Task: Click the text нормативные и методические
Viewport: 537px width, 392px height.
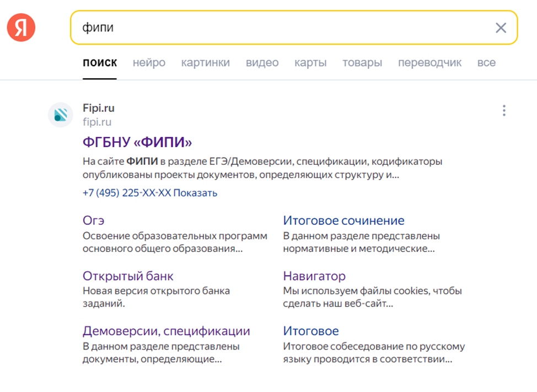Action: point(358,249)
